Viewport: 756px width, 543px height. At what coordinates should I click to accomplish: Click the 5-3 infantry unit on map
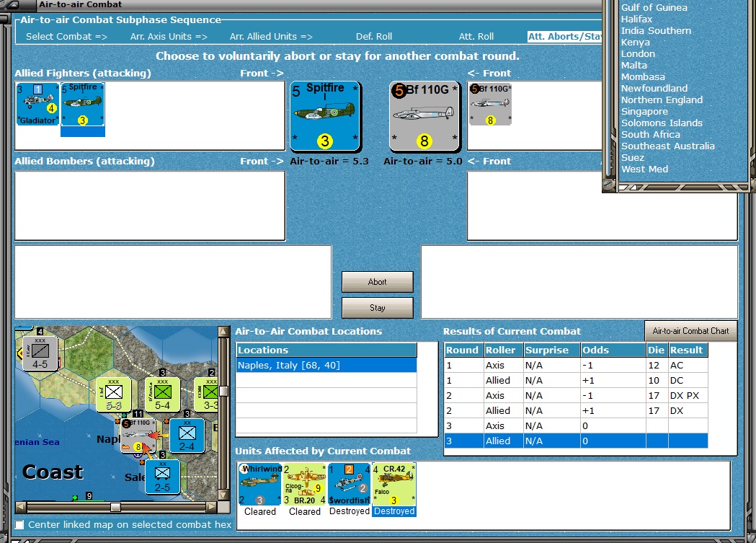click(x=114, y=395)
